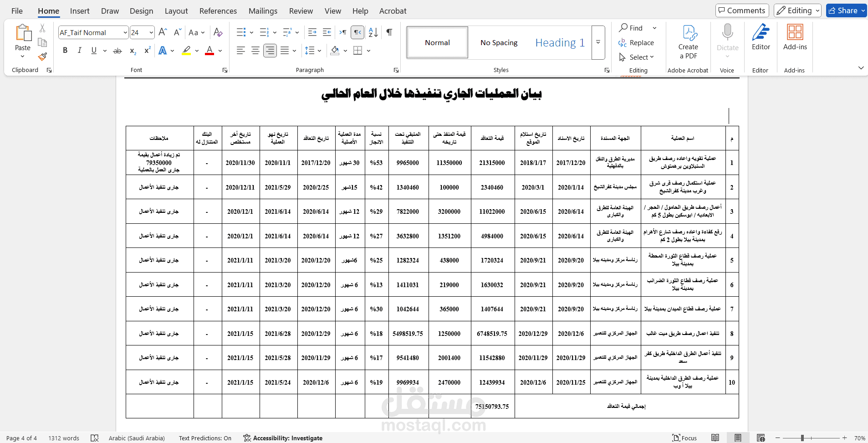Open the Add-ins gallery
Screen dimensions: 868x443
(x=795, y=37)
